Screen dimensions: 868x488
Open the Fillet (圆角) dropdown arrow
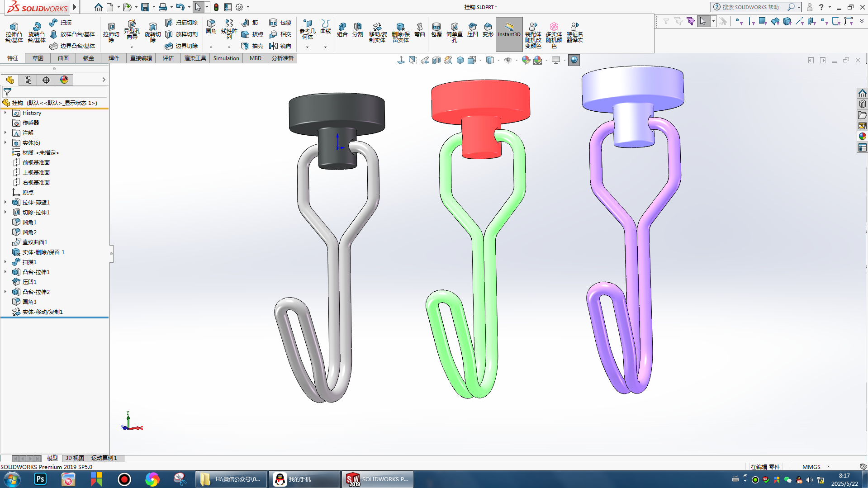click(211, 47)
